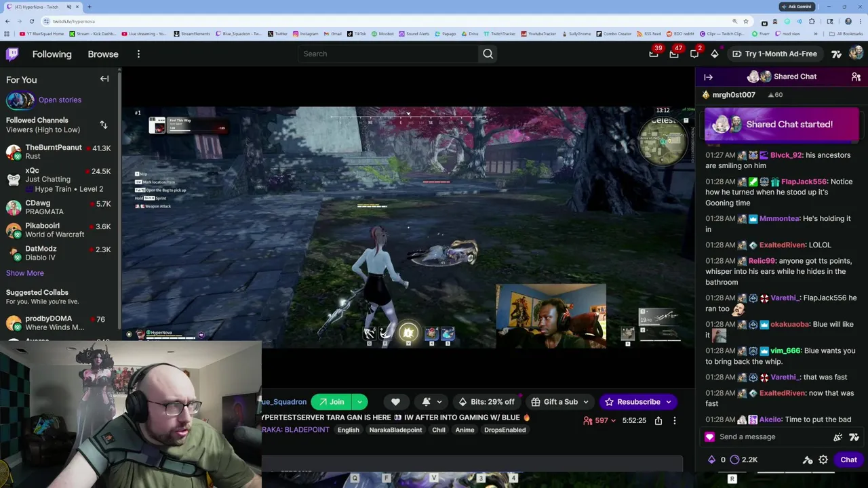The image size is (868, 488).
Task: Open StreamElements bookmark
Action: [192, 33]
